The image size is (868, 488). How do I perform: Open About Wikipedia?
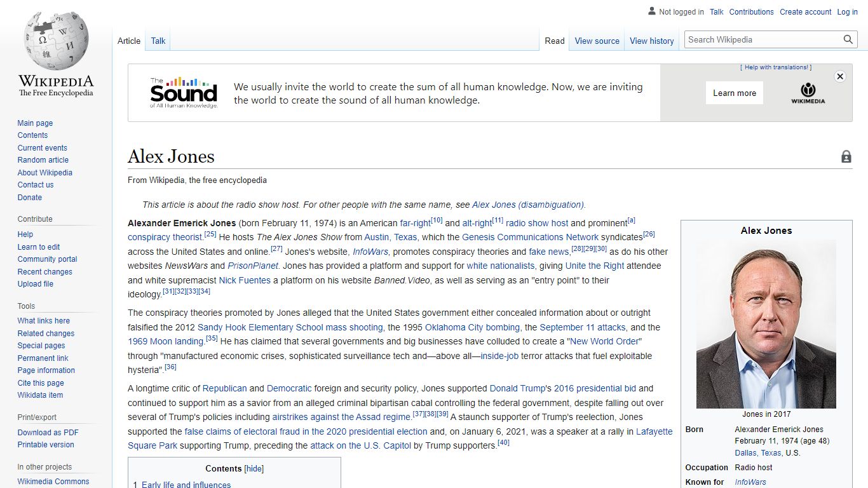pos(44,173)
